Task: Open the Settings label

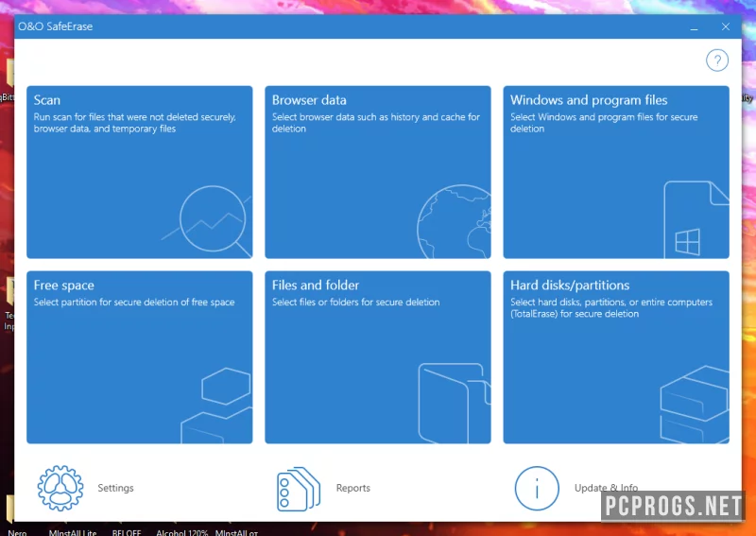Action: click(115, 488)
